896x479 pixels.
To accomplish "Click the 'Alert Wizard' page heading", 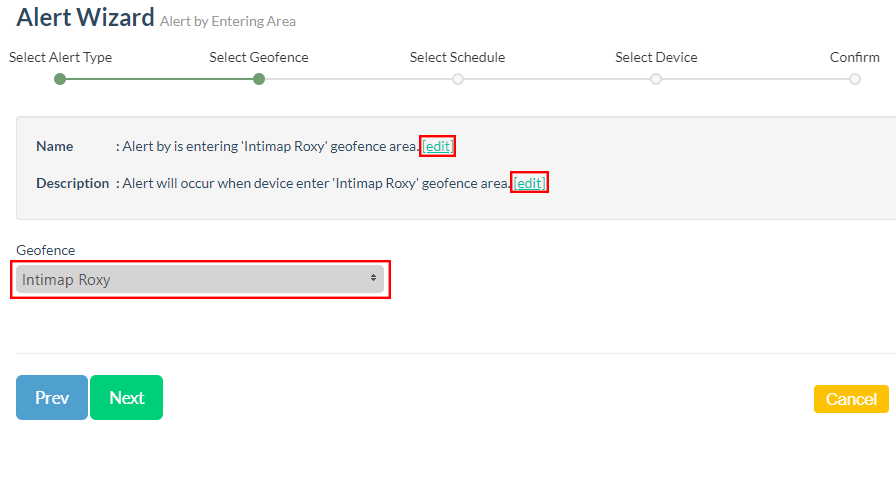I will (85, 17).
